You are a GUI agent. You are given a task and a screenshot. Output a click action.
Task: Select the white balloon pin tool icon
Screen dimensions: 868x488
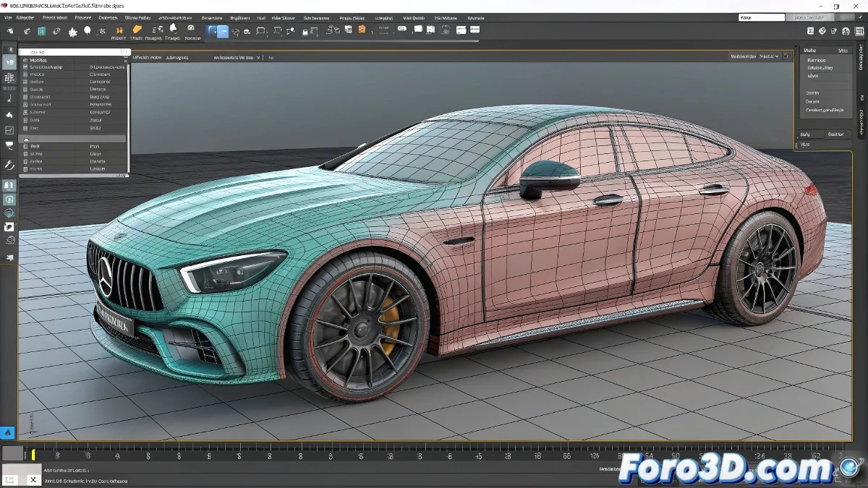[88, 30]
